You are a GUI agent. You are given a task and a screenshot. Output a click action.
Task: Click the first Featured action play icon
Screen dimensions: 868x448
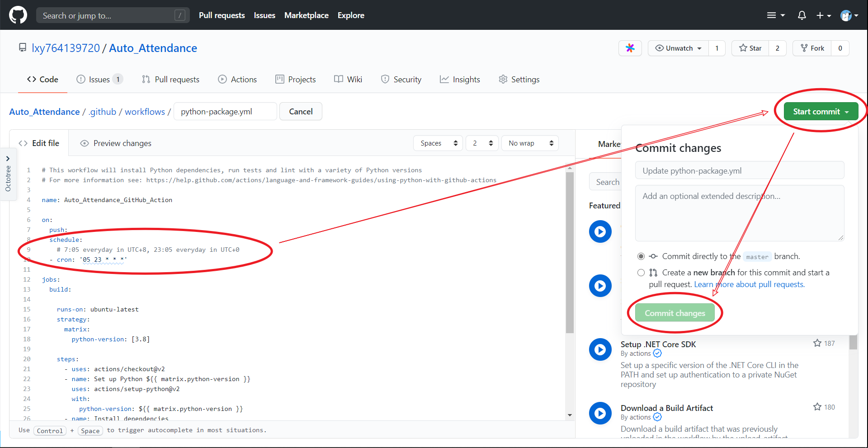600,231
